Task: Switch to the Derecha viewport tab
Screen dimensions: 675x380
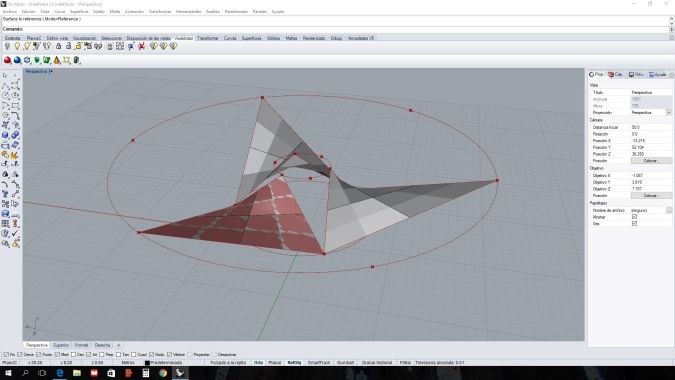Action: pyautogui.click(x=102, y=345)
